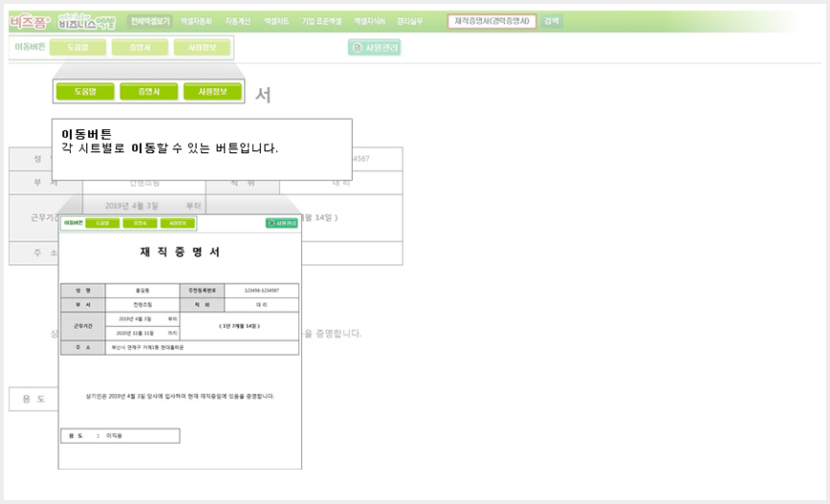Click faded 도움말 button in top button bar
Screen dimensions: 830x504
pyautogui.click(x=77, y=48)
